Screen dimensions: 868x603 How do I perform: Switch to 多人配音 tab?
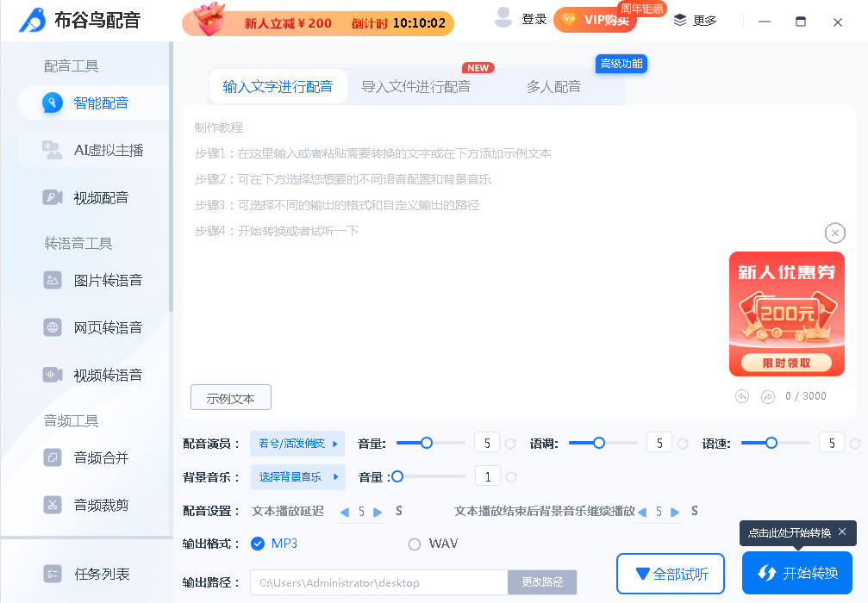tap(553, 86)
